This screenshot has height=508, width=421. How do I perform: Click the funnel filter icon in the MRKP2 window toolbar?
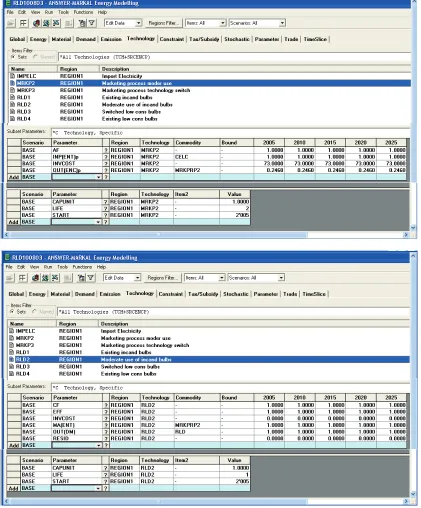tap(91, 23)
